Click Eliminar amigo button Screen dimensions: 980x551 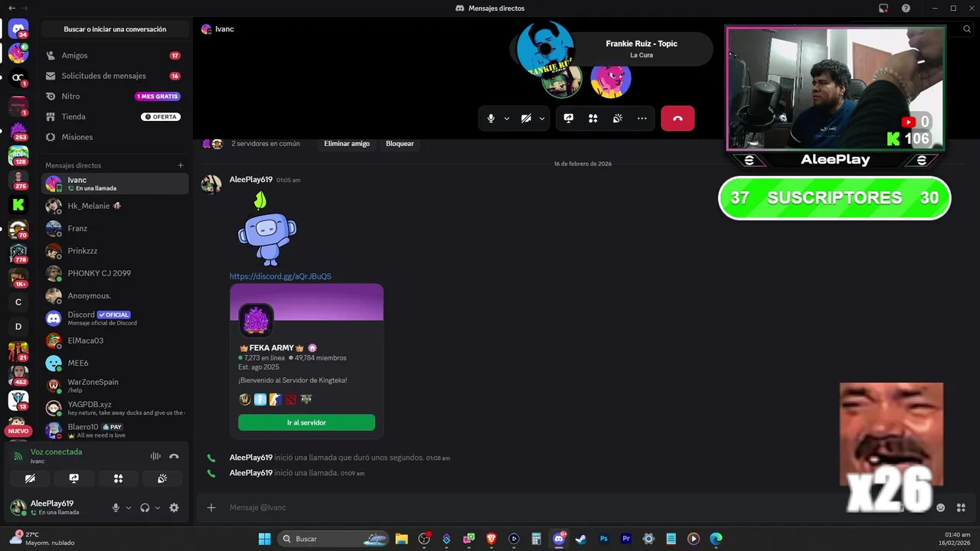[x=347, y=144]
